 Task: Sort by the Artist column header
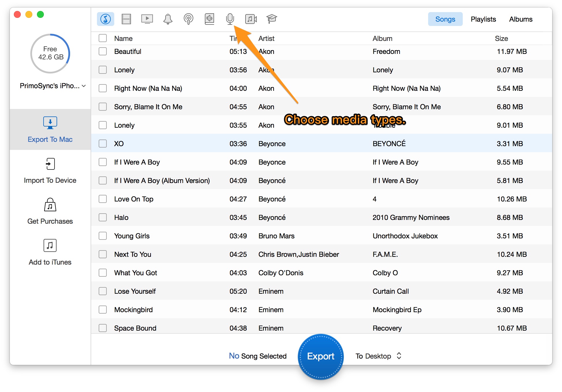pos(266,38)
